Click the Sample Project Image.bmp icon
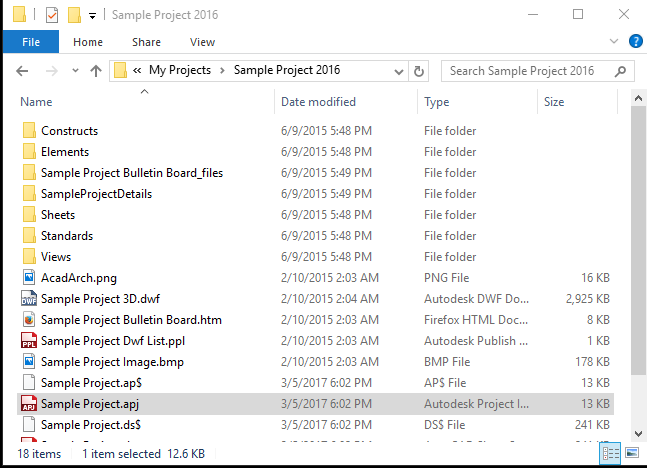Image resolution: width=647 pixels, height=468 pixels. 28,362
